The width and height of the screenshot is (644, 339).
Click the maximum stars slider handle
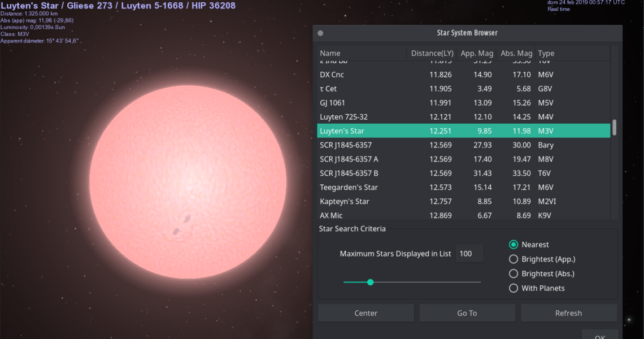pyautogui.click(x=370, y=282)
